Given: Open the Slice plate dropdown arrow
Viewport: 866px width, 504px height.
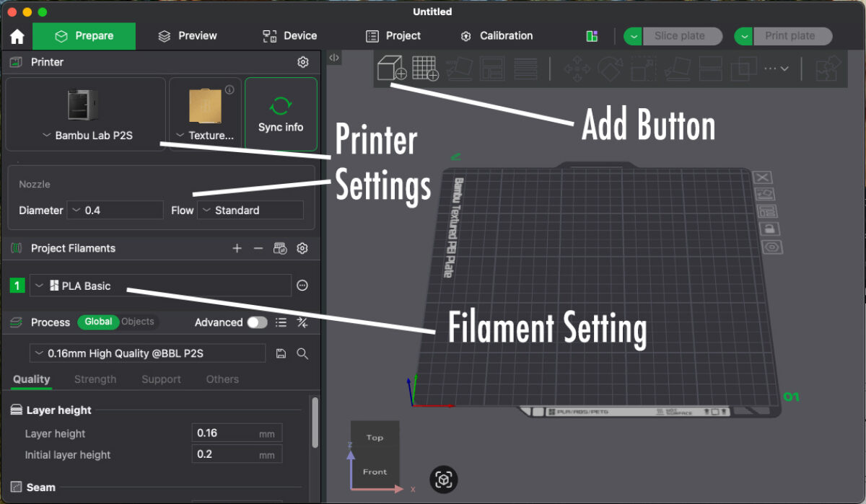Looking at the screenshot, I should point(633,36).
